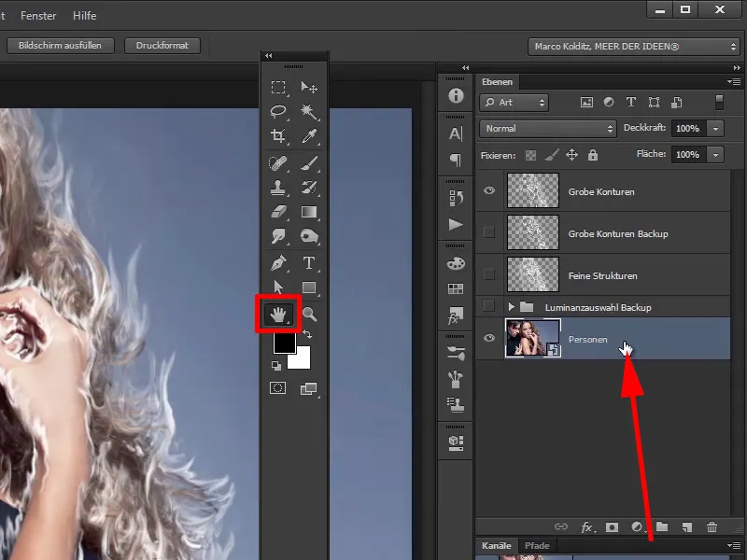Reset default foreground and background colors

tap(276, 365)
